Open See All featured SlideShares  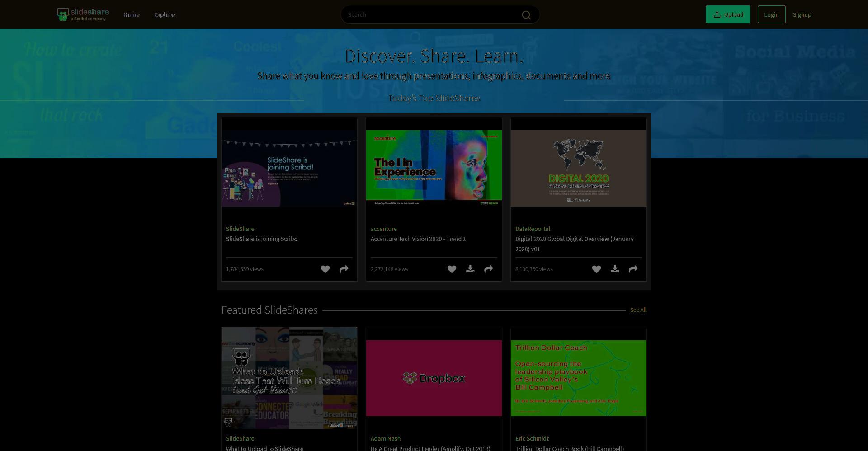pos(638,310)
